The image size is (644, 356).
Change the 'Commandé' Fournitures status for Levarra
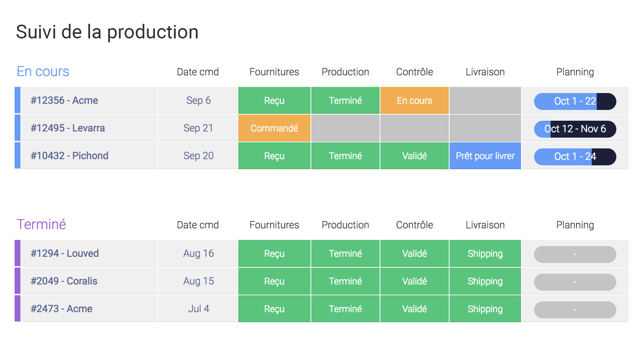(274, 128)
